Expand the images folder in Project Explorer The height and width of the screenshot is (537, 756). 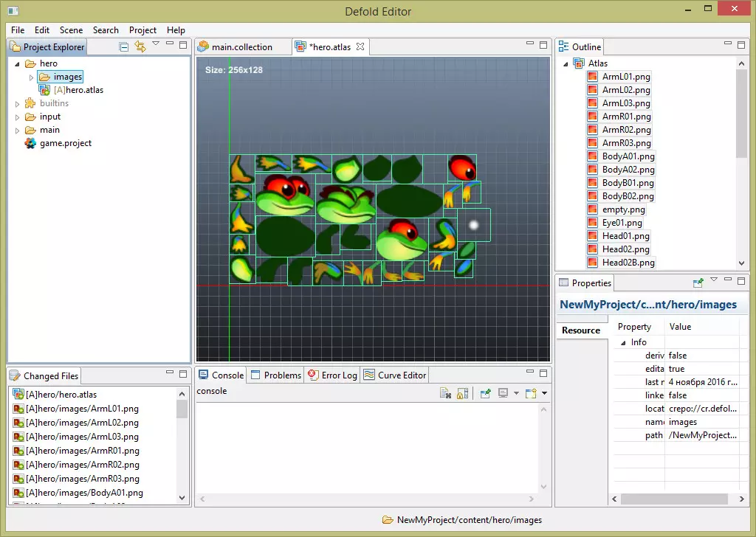tap(31, 77)
